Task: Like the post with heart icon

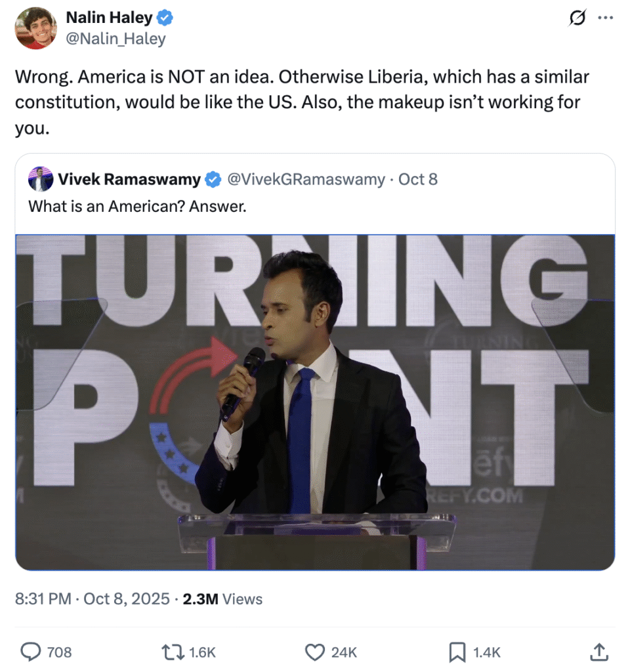Action: (316, 652)
